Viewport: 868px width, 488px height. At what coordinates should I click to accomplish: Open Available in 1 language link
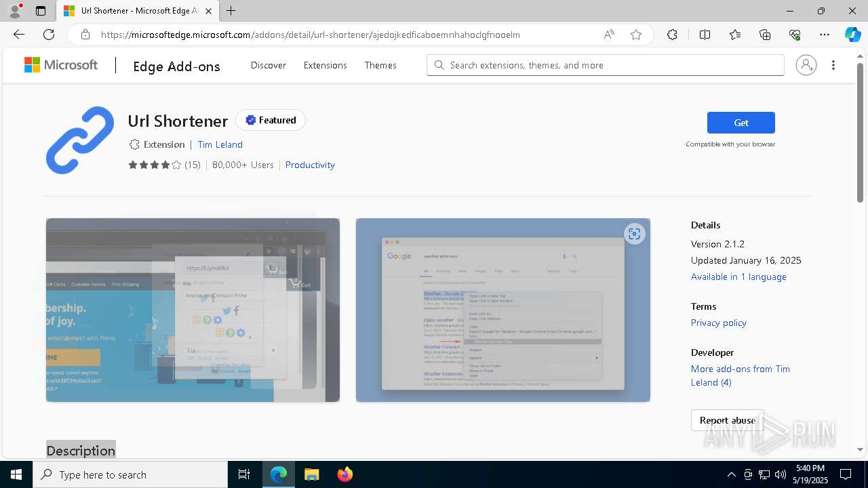pyautogui.click(x=738, y=277)
